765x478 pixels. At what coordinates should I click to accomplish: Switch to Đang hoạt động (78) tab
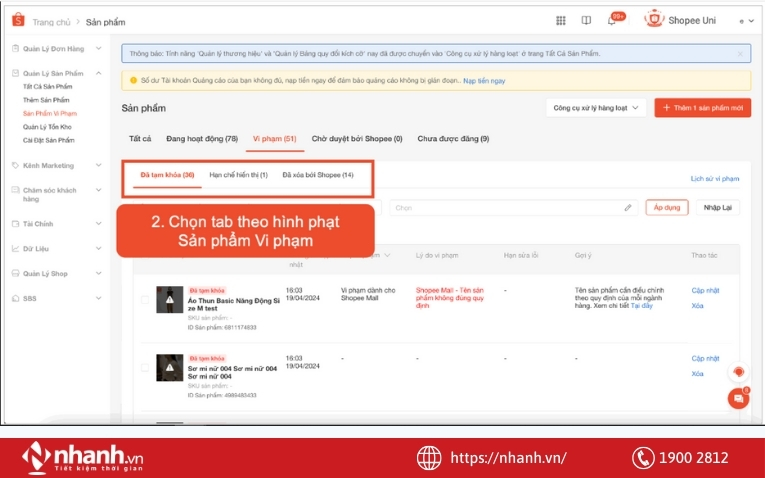coord(202,139)
